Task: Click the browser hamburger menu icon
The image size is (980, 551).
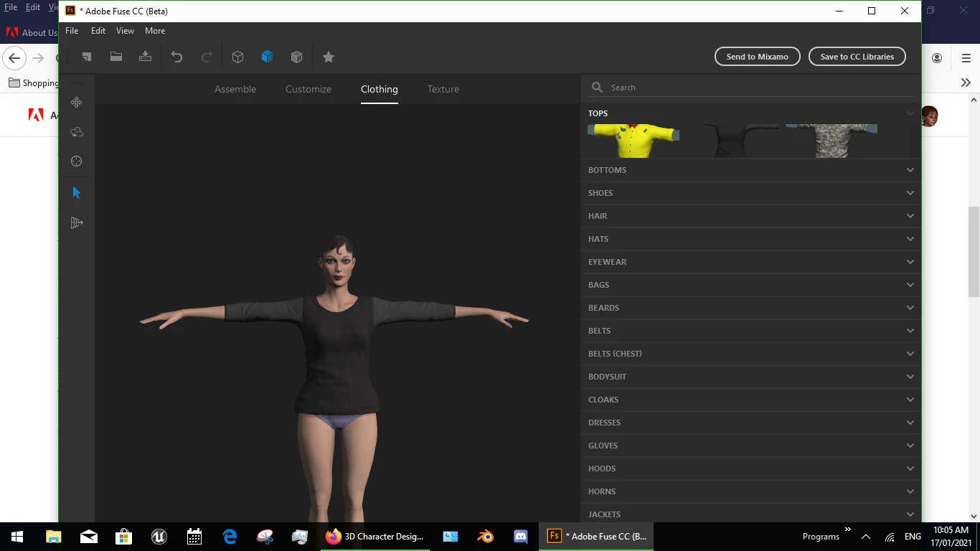Action: click(x=966, y=58)
